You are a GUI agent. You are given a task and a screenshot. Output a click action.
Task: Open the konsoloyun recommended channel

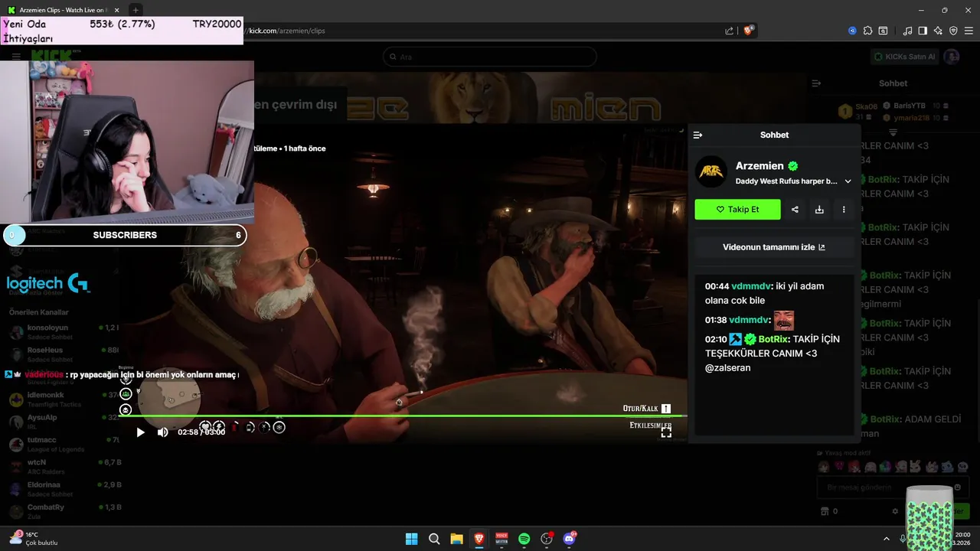tap(63, 332)
